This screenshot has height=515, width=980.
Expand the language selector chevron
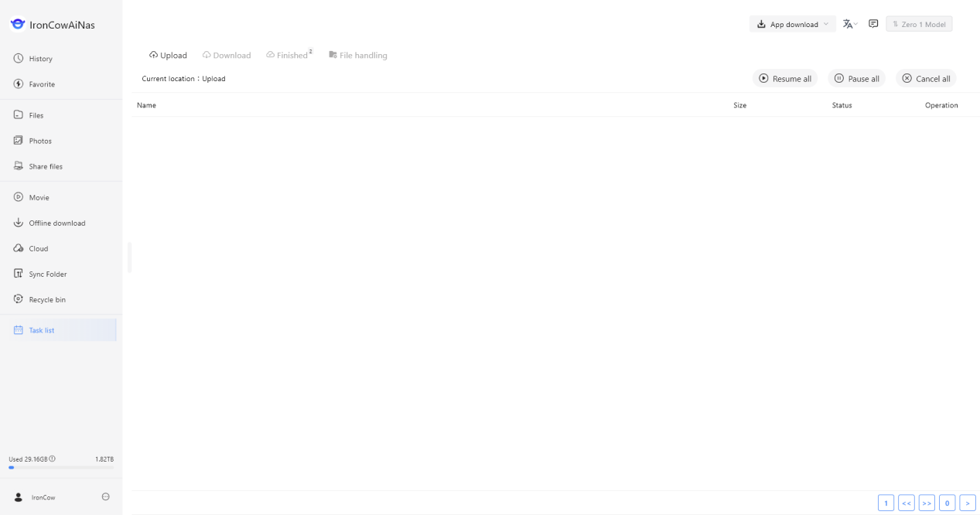click(x=855, y=23)
